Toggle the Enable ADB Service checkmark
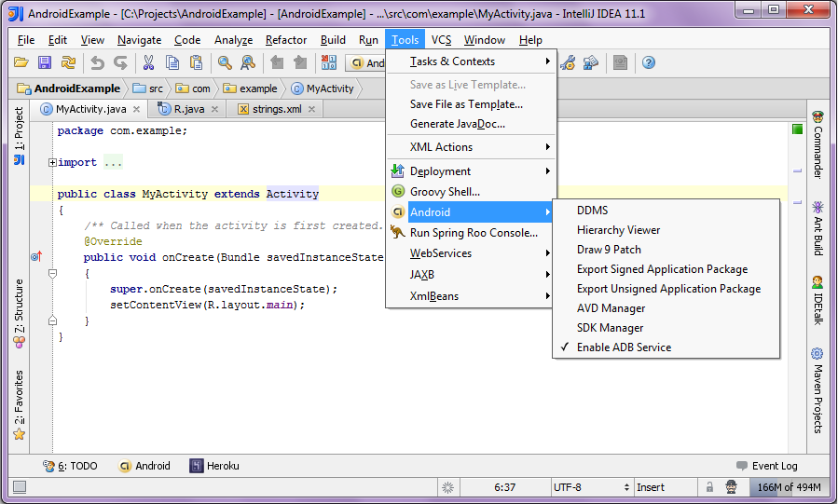 [x=564, y=347]
